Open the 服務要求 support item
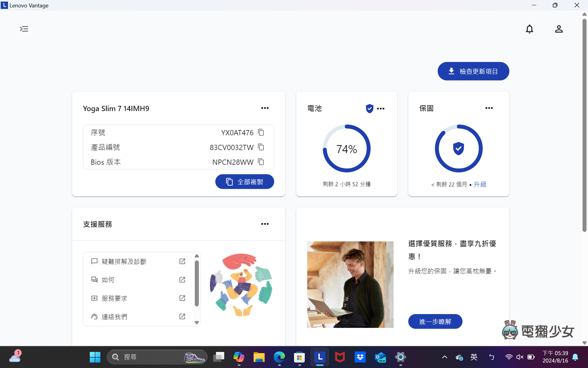Screen dimensions: 588x368 pyautogui.click(x=138, y=298)
